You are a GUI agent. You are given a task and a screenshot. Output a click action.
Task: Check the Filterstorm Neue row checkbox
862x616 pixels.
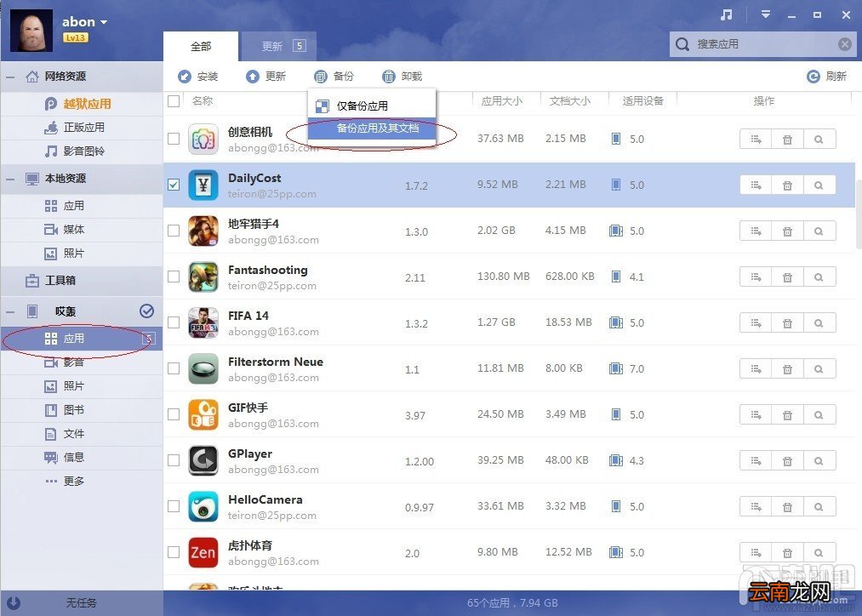[174, 368]
